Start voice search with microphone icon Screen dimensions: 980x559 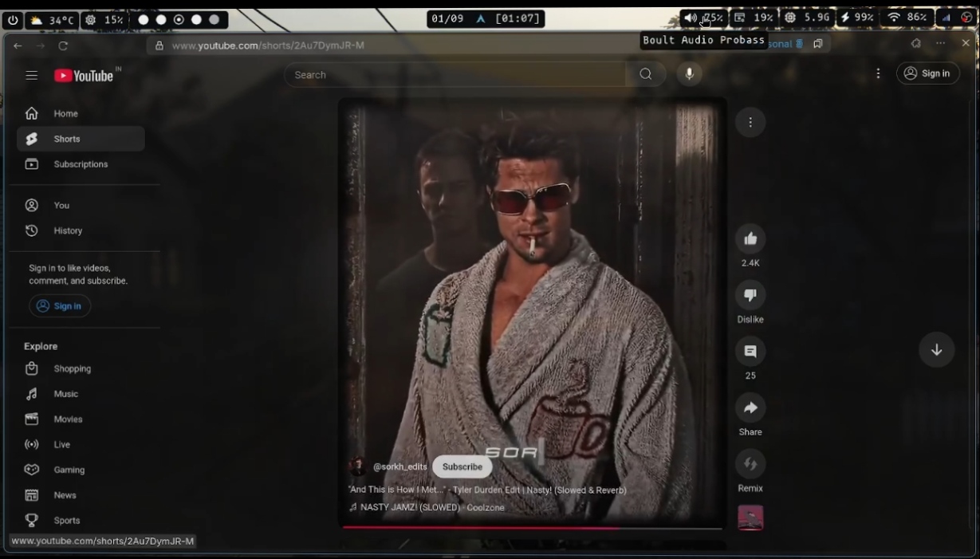[x=690, y=74]
